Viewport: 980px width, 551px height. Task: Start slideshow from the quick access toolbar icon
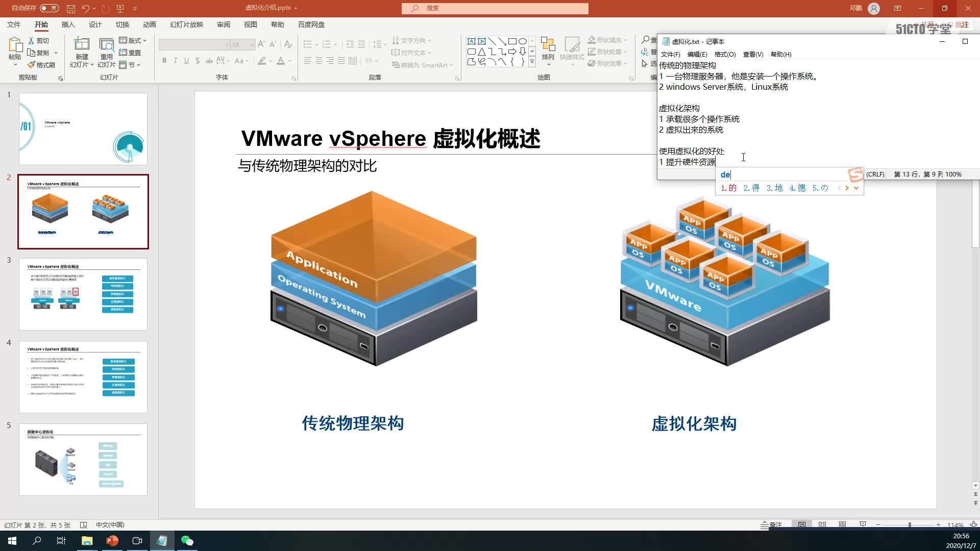(120, 8)
